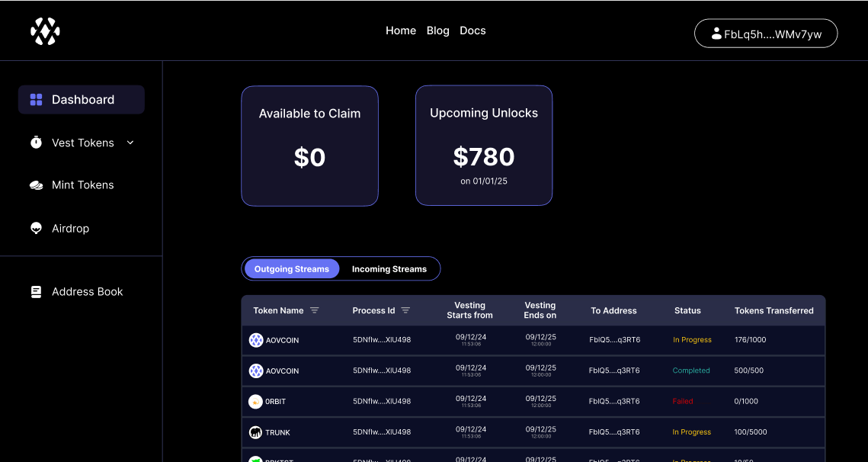Image resolution: width=868 pixels, height=462 pixels.
Task: Click the Completed status on AOVCOIN row
Action: click(x=691, y=371)
